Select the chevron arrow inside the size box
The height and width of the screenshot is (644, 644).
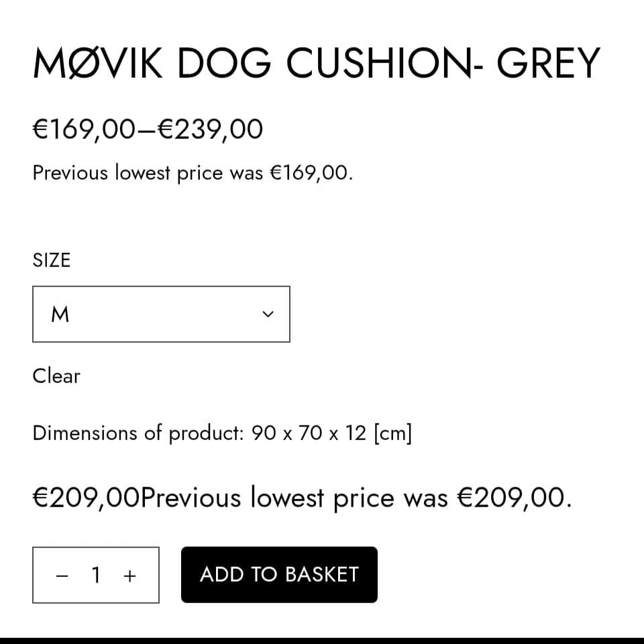click(268, 313)
